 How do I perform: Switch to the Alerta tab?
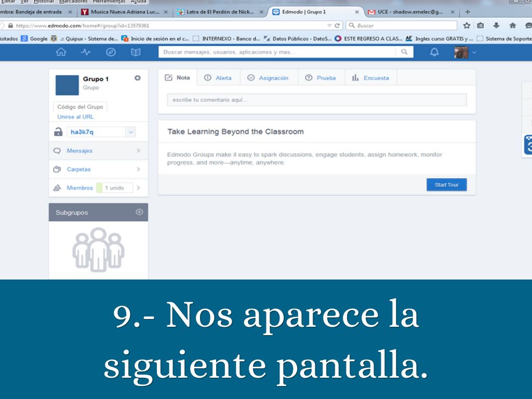218,78
